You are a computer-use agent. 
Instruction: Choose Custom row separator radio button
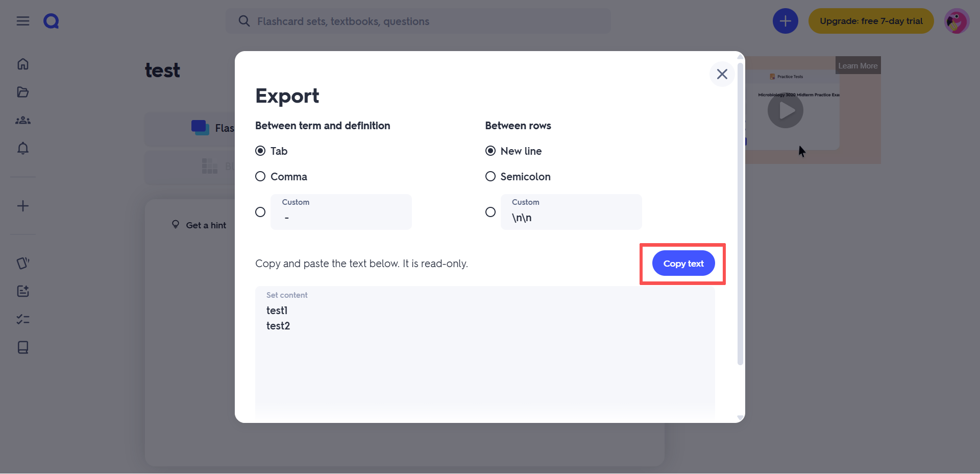pos(491,212)
